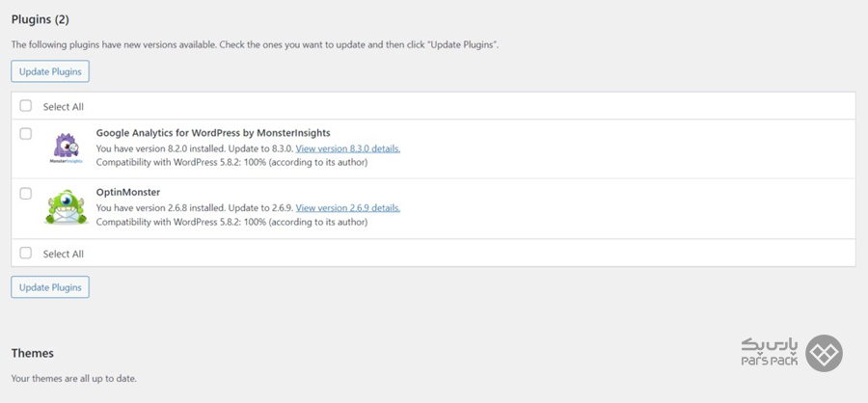Click the Themes section heading
The height and width of the screenshot is (403, 868).
pos(33,353)
